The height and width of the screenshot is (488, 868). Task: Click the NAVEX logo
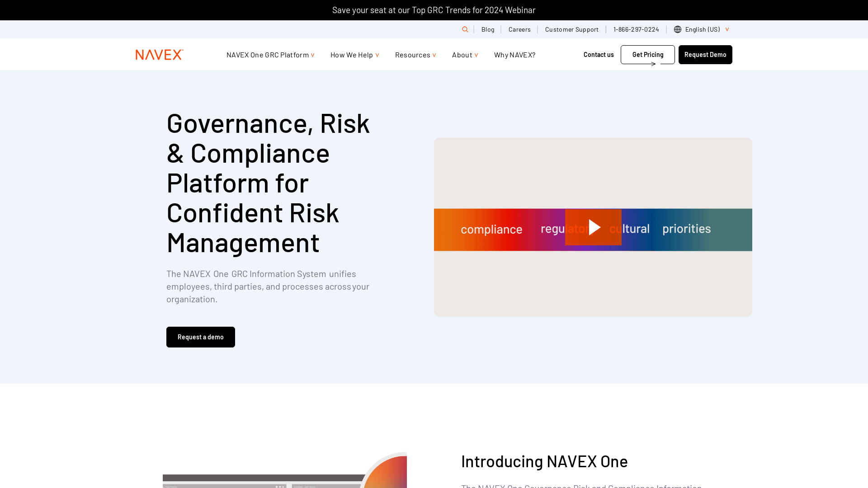[x=160, y=55]
